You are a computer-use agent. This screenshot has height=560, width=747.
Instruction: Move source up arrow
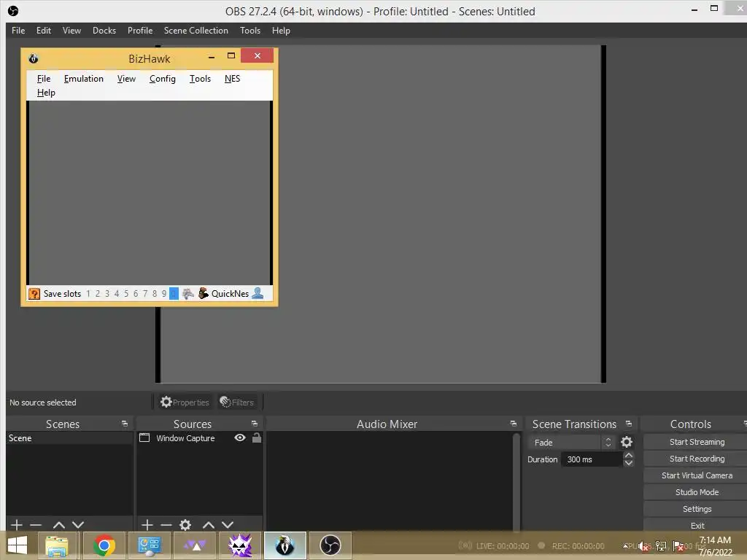(x=209, y=525)
